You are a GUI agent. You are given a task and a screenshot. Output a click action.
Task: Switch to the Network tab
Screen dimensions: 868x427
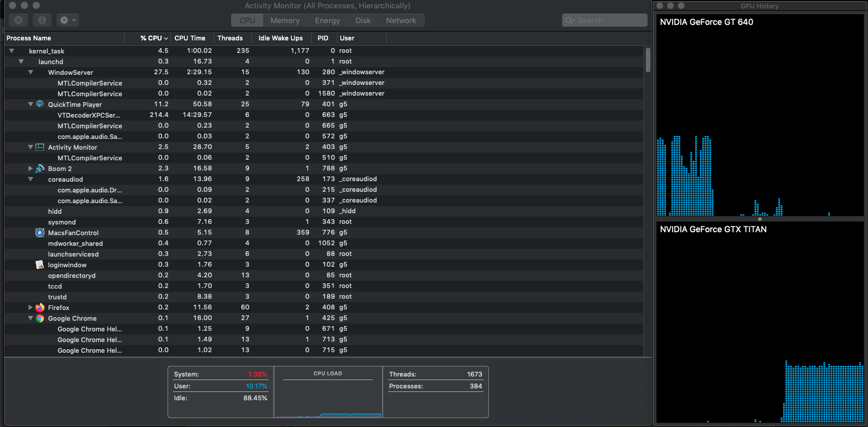(x=401, y=20)
